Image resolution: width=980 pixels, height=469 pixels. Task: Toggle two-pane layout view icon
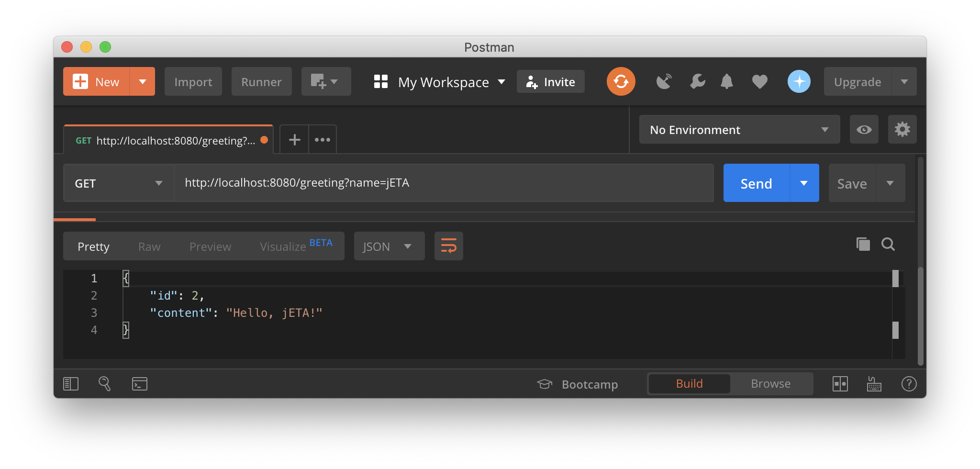[x=840, y=384]
